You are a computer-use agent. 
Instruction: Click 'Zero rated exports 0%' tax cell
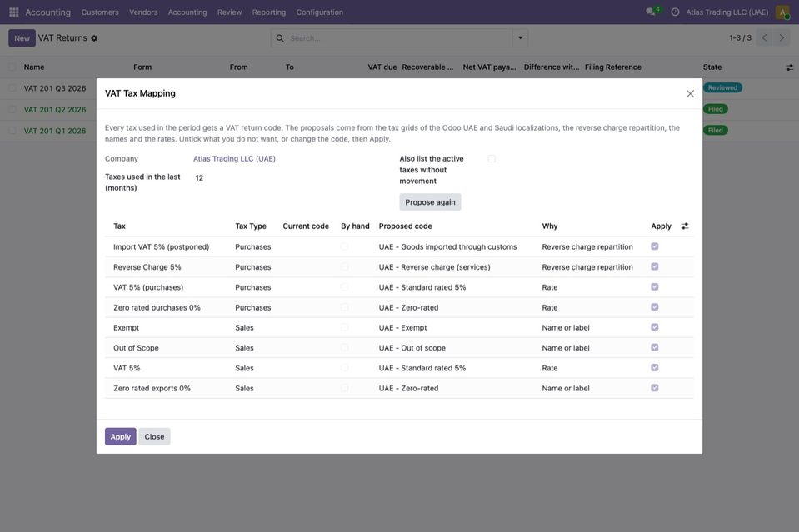click(152, 389)
